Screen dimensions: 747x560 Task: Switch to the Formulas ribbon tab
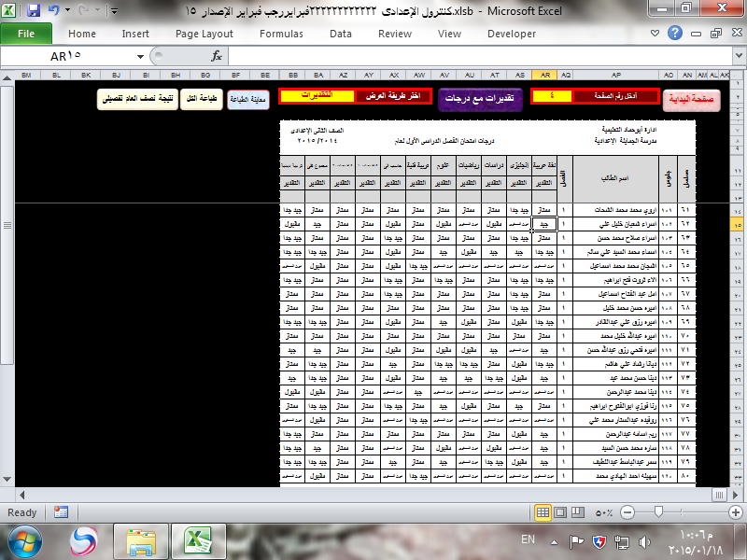click(281, 34)
